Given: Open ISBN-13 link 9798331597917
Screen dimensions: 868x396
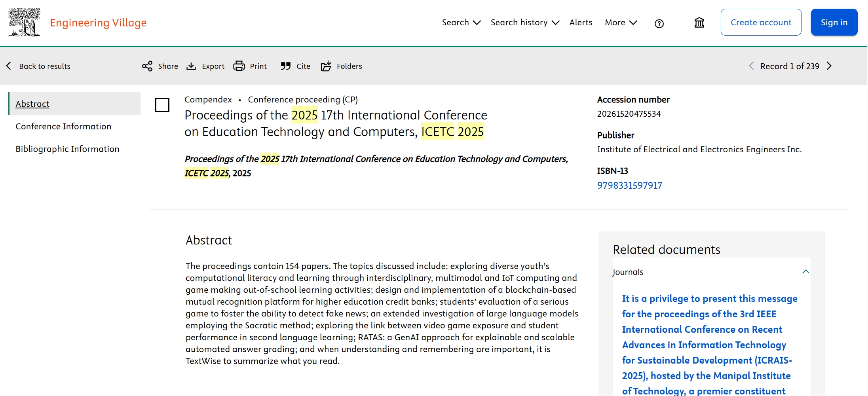Looking at the screenshot, I should click(629, 186).
